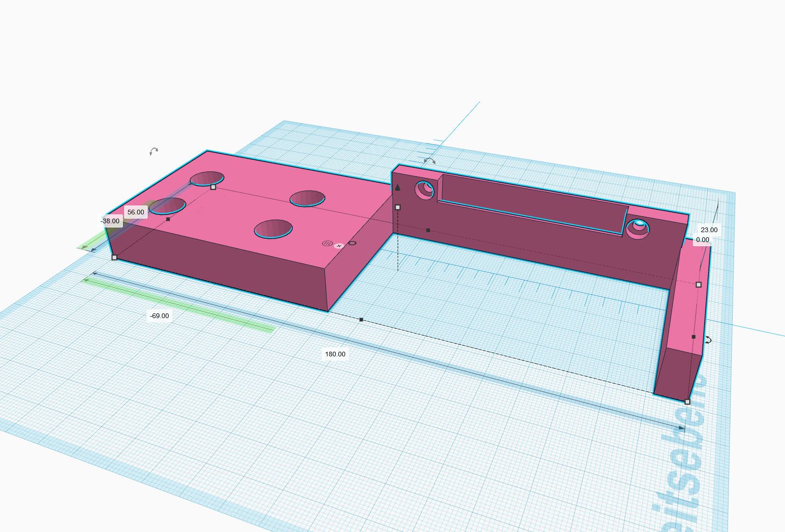
Task: Click black midpoint handle below the 56.00 label
Action: coord(168,219)
